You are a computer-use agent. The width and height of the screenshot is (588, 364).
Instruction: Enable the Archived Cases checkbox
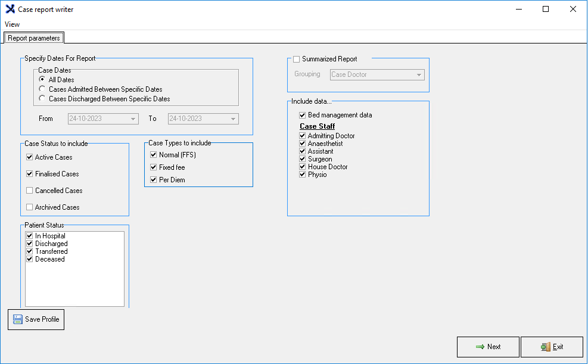pyautogui.click(x=30, y=207)
